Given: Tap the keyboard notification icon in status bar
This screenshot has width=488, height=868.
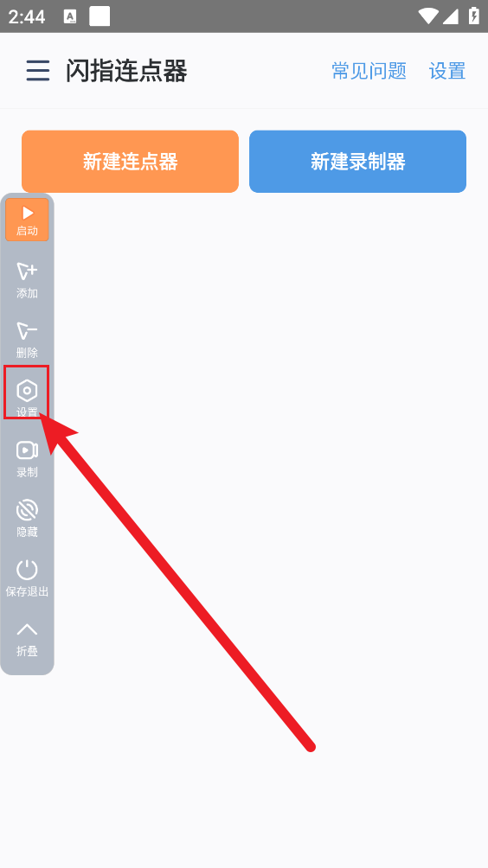Looking at the screenshot, I should tap(70, 16).
